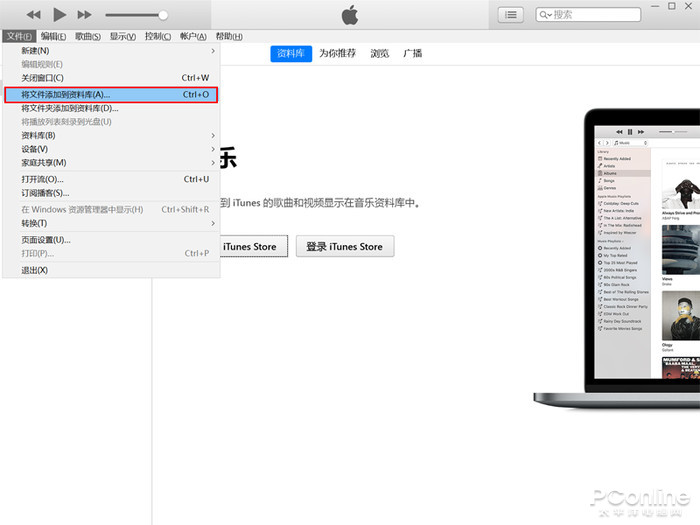Switch to the 浏览 tab
700x525 pixels.
(379, 54)
